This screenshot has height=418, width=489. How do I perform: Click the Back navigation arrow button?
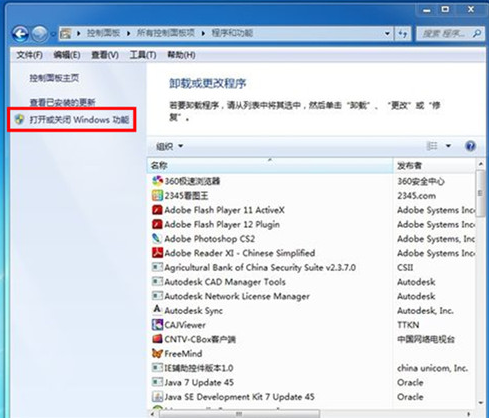[x=20, y=34]
